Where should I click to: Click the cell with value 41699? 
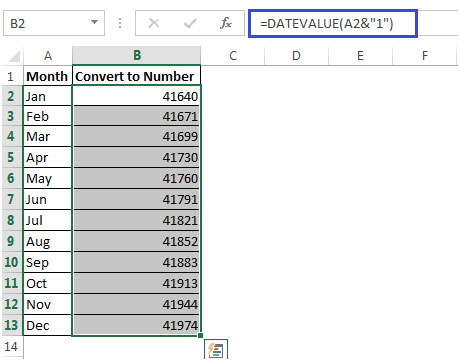tap(136, 136)
